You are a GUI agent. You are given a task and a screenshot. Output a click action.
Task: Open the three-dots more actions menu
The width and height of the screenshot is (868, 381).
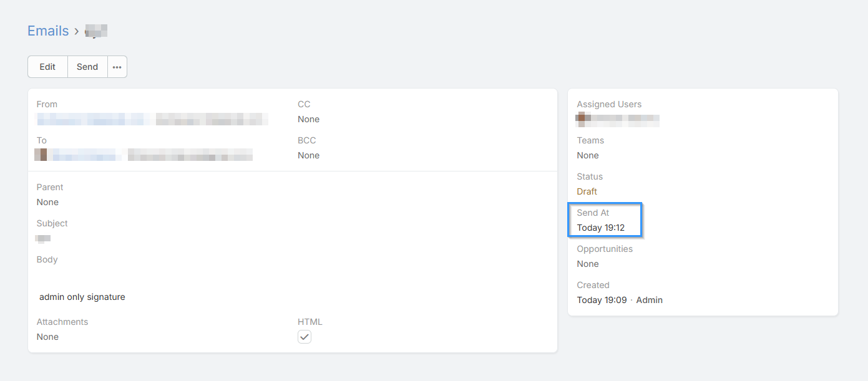[117, 67]
